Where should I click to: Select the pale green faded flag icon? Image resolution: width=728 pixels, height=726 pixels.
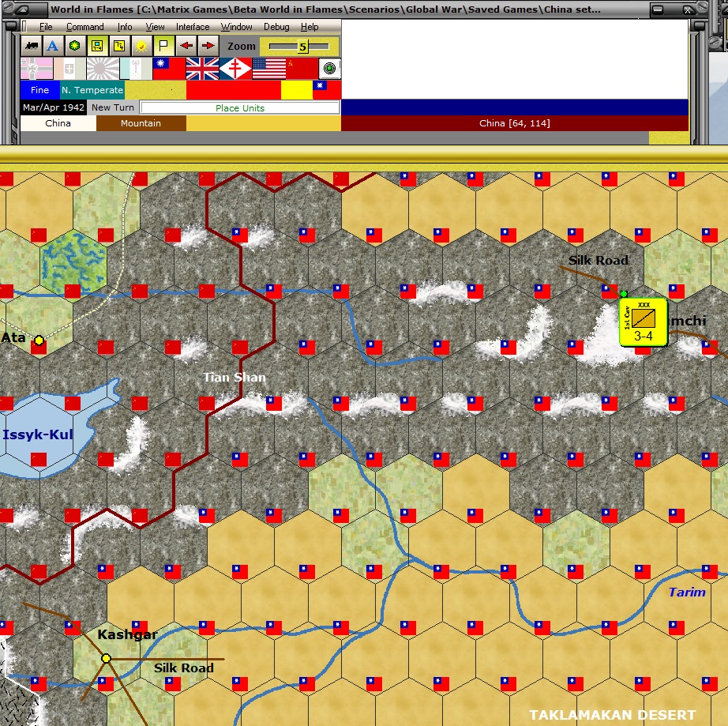pos(136,69)
